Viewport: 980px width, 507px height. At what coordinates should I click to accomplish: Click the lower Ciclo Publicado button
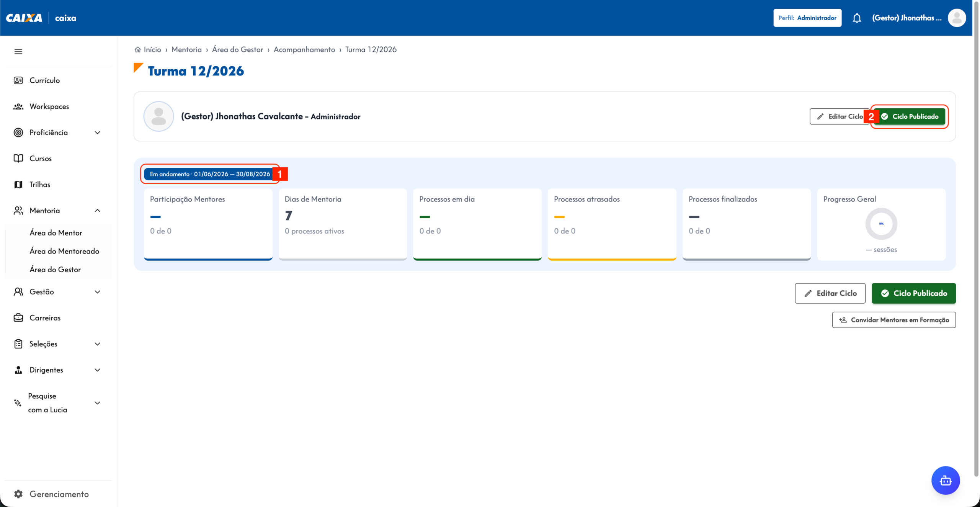(914, 293)
